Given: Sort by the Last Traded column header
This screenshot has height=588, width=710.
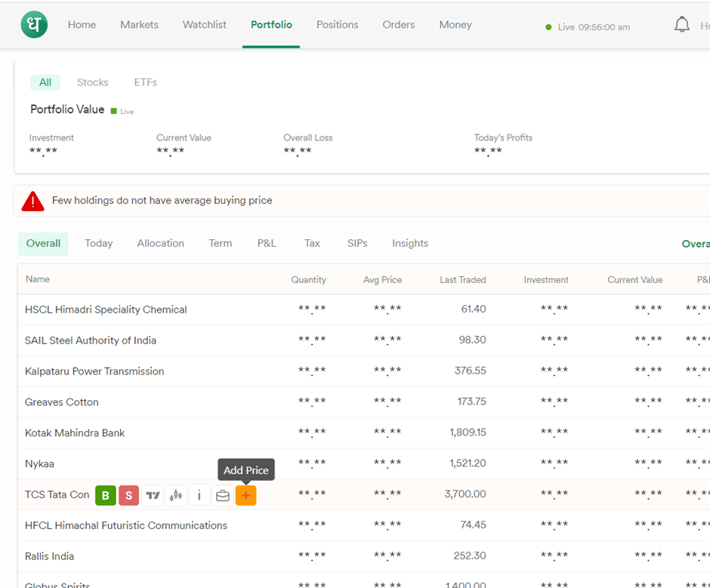Looking at the screenshot, I should click(463, 280).
